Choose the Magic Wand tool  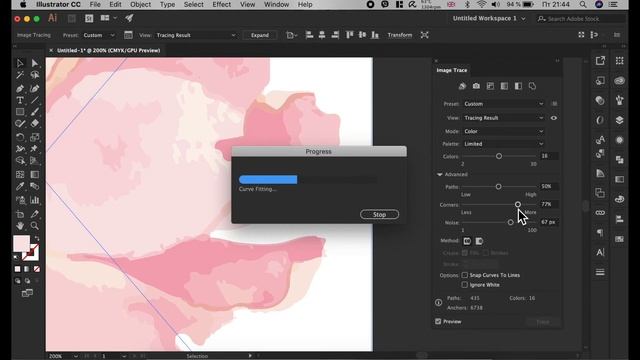pos(20,75)
